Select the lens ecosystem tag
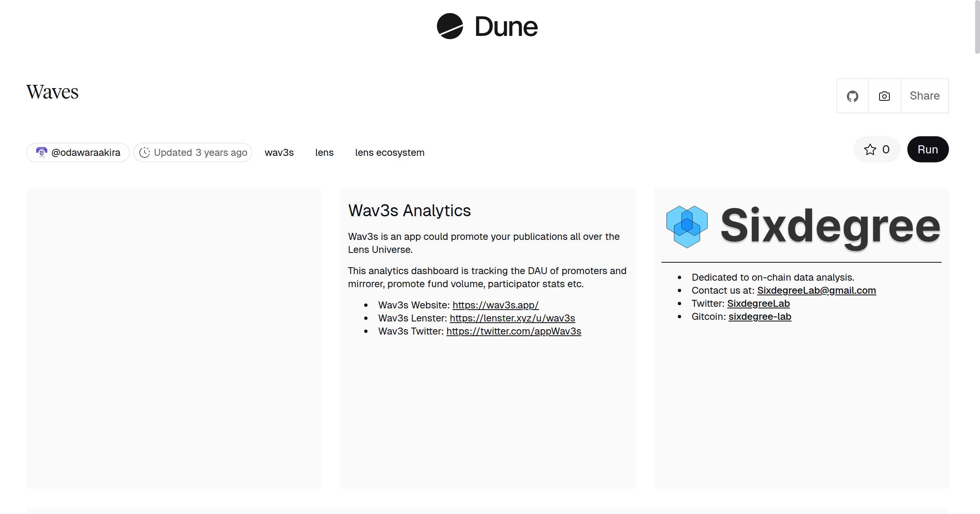Viewport: 980px width, 514px height. point(390,153)
